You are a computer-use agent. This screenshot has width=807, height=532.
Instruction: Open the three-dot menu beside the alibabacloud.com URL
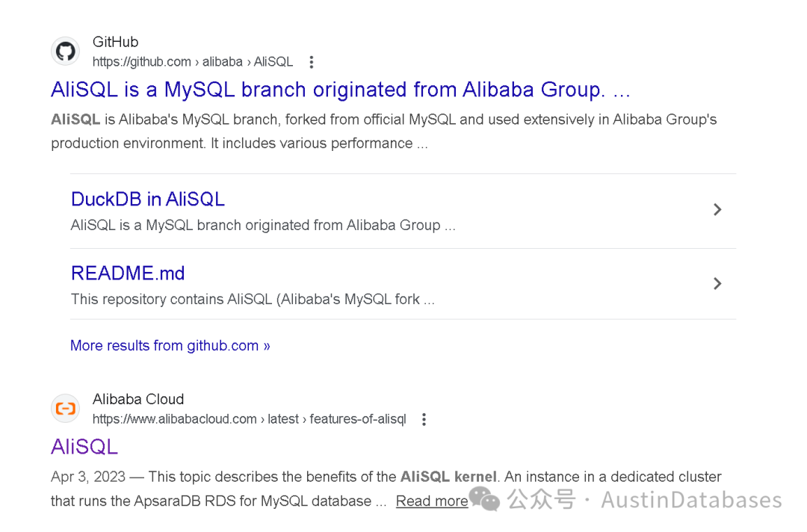(x=424, y=419)
